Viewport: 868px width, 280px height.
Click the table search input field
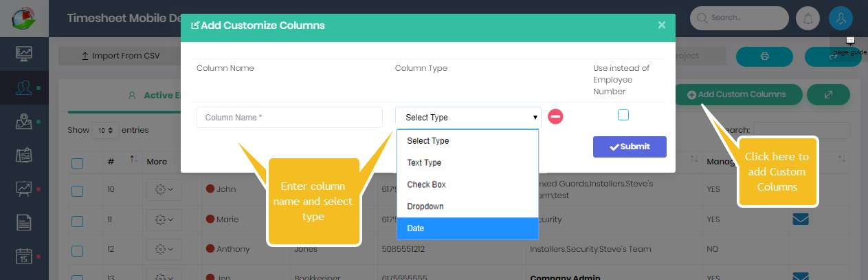pos(802,130)
